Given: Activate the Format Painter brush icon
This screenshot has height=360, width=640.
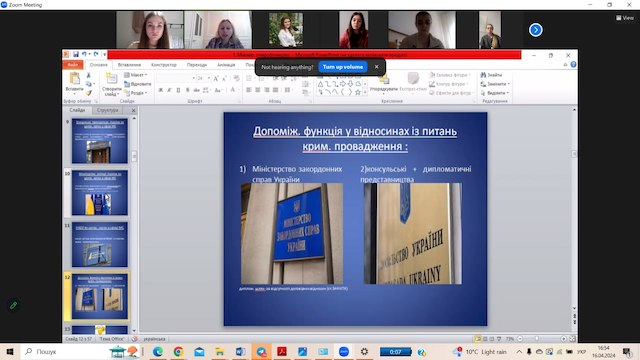Looking at the screenshot, I should (x=89, y=93).
